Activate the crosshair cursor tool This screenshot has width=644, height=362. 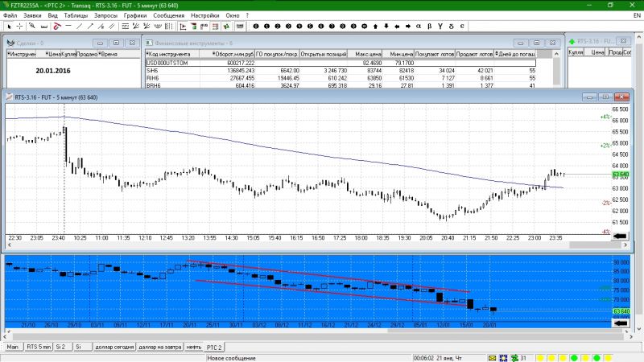(19, 27)
